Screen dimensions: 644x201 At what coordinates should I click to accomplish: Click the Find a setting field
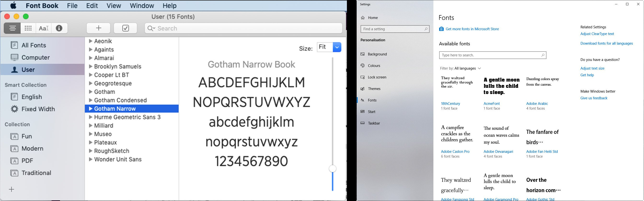pos(395,29)
